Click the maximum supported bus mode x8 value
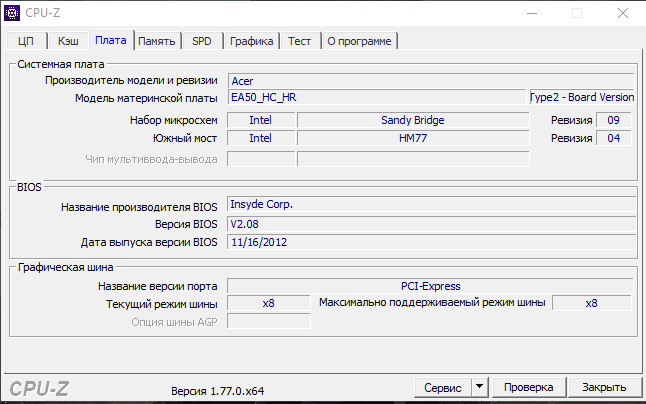This screenshot has width=646, height=404. (592, 303)
